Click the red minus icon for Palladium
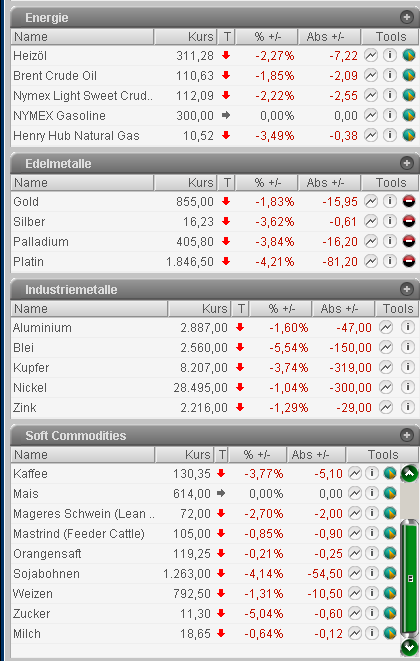 409,242
